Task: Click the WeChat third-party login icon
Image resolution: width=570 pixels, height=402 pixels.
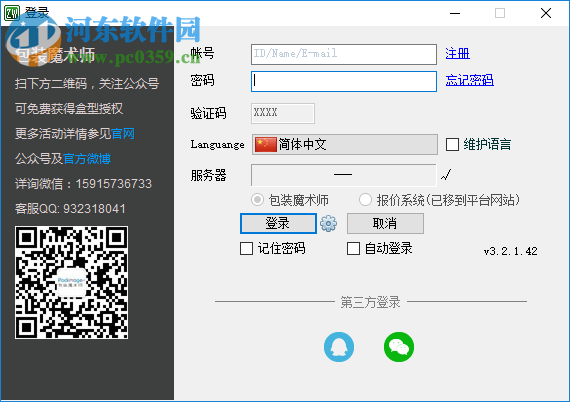Action: 399,347
